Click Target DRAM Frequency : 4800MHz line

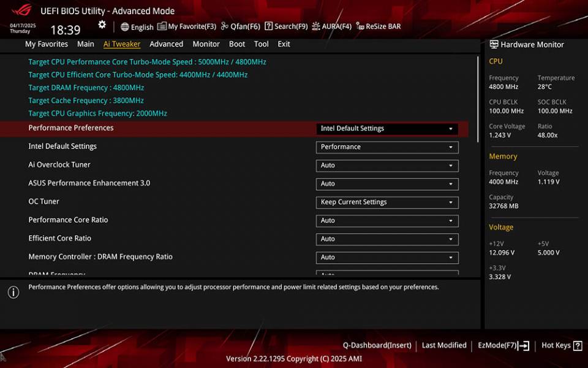[x=86, y=88]
